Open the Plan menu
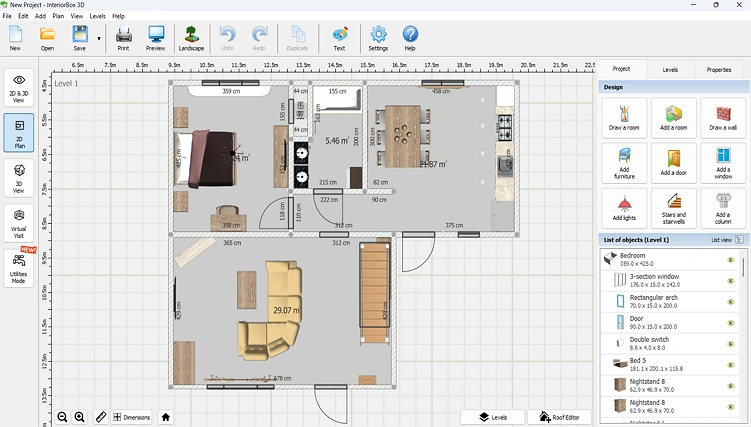The height and width of the screenshot is (427, 751). point(58,16)
